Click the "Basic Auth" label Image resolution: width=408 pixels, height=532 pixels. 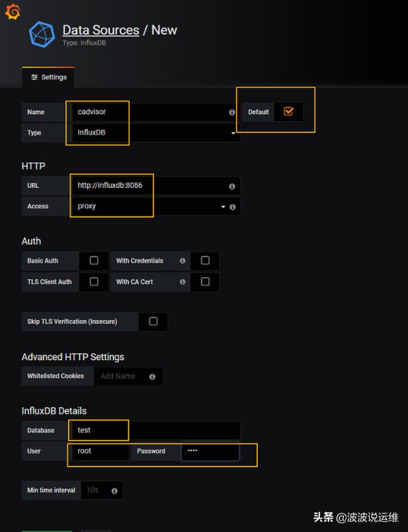pos(43,261)
